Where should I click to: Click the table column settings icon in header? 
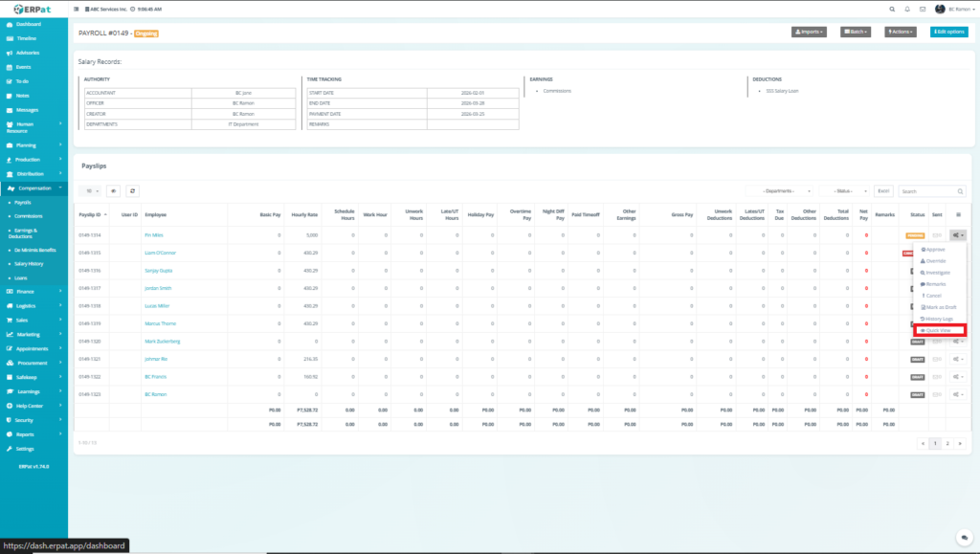pos(958,215)
